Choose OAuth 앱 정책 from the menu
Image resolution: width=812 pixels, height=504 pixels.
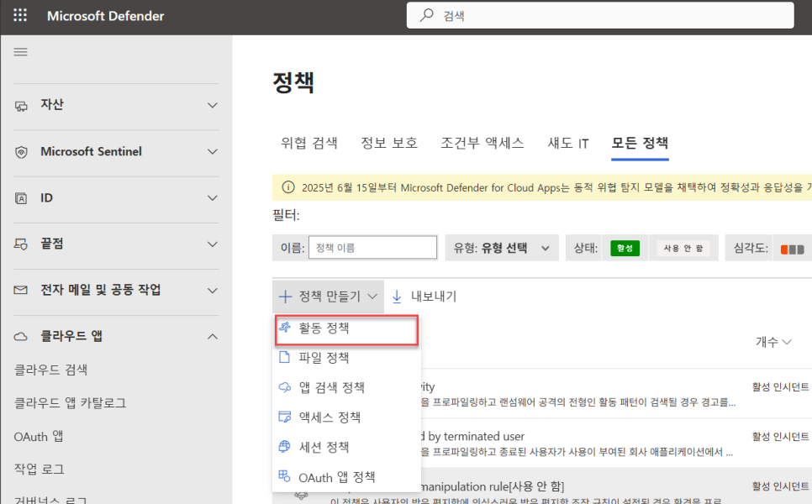[x=346, y=477]
